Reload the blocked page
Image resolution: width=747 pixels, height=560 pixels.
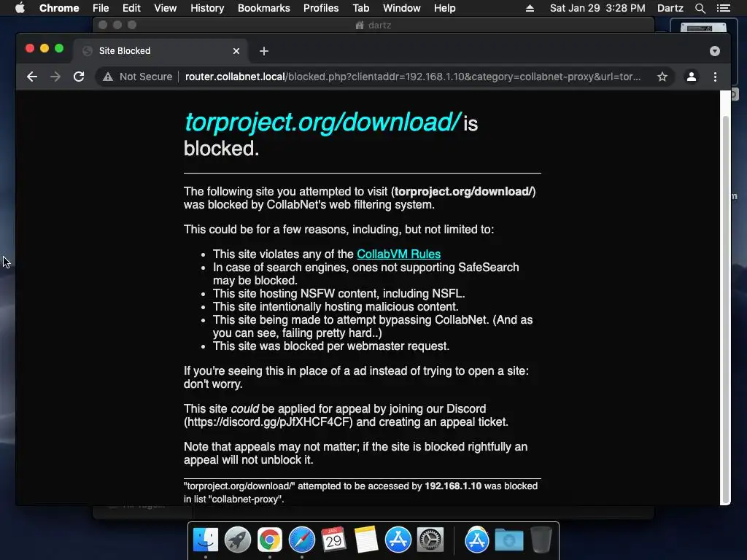[79, 77]
